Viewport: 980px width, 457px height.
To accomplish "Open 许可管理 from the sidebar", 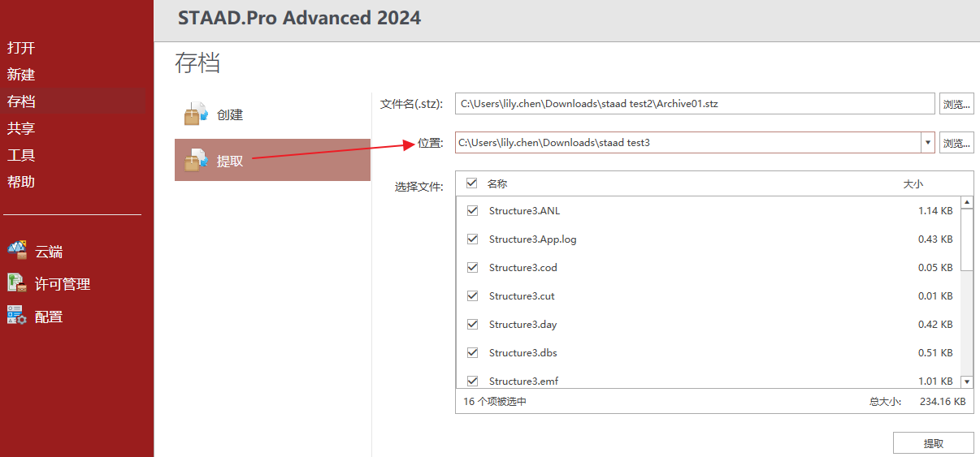I will (x=63, y=284).
